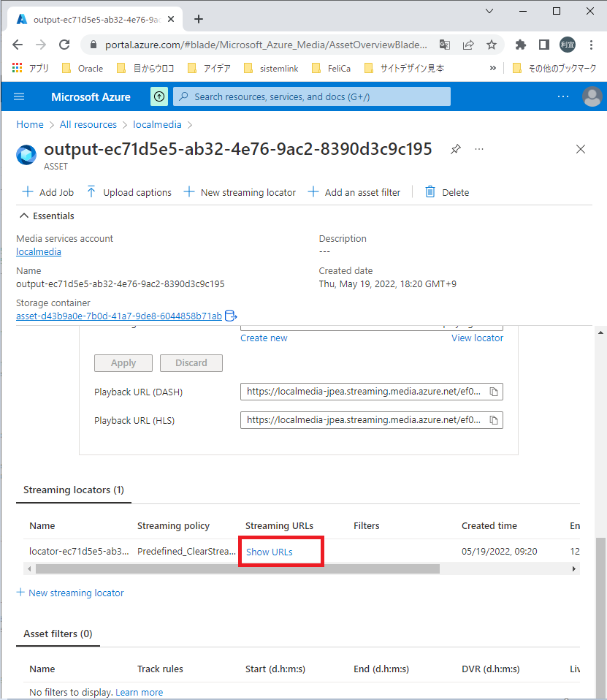The height and width of the screenshot is (700, 607).
Task: Click the Discard button
Action: click(191, 363)
